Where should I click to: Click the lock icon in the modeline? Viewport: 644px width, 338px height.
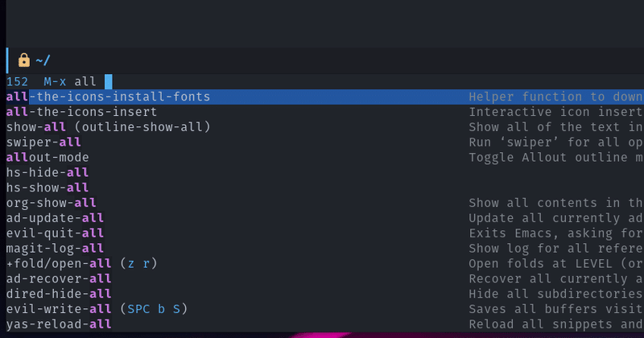click(x=24, y=60)
